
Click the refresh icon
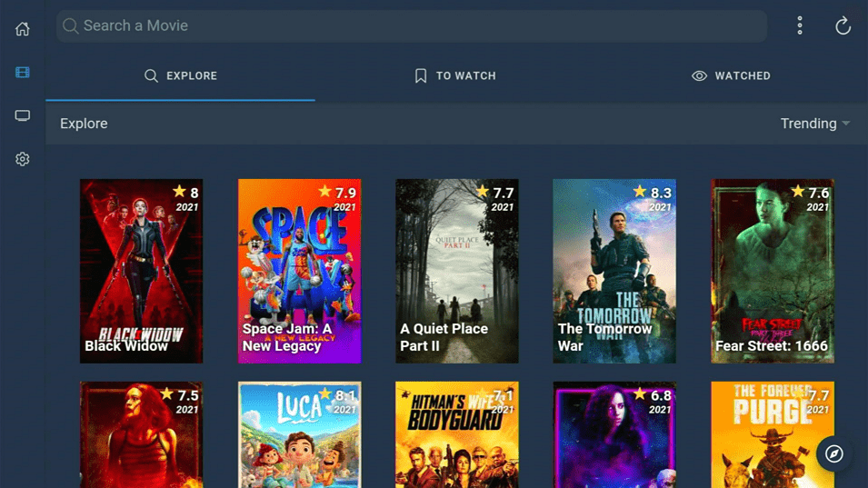tap(843, 25)
